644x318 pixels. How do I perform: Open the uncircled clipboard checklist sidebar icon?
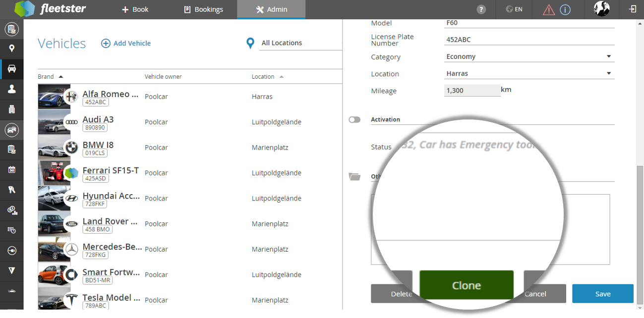coord(12,150)
